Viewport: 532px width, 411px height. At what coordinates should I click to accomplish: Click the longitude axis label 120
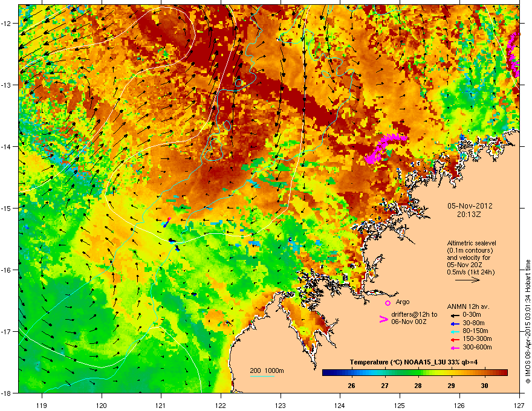click(102, 405)
